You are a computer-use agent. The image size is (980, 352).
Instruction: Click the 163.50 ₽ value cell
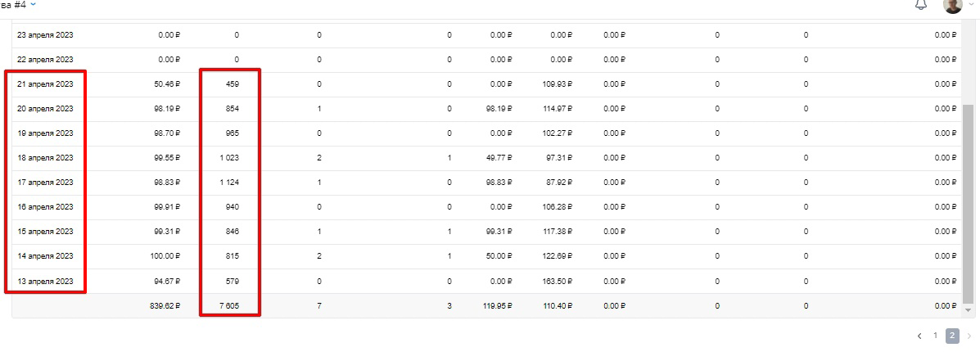(555, 282)
